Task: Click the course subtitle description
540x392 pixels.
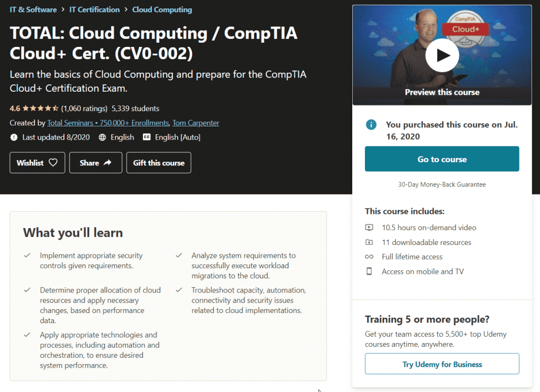Action: coord(158,81)
